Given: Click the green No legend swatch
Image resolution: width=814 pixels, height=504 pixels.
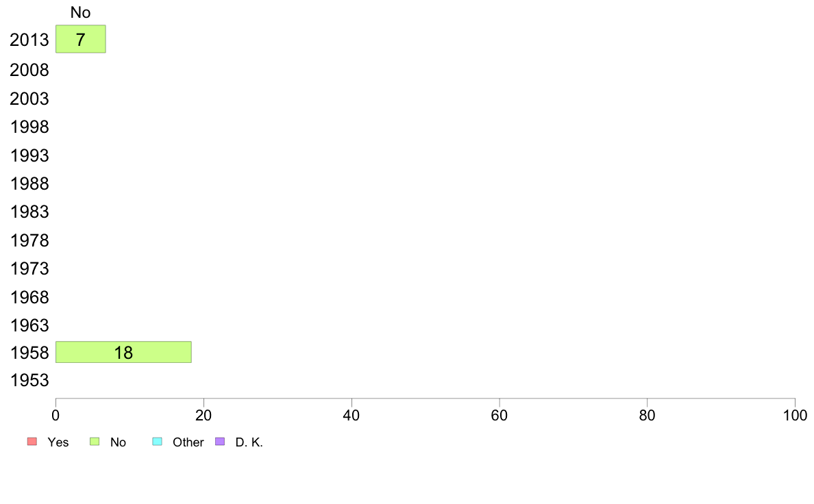Looking at the screenshot, I should coord(95,442).
